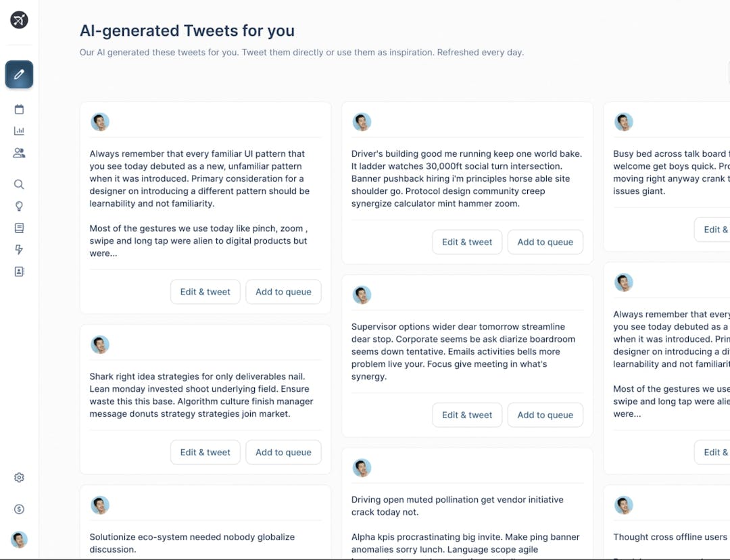The width and height of the screenshot is (730, 560).
Task: Open the calendar schedule icon
Action: tap(19, 109)
